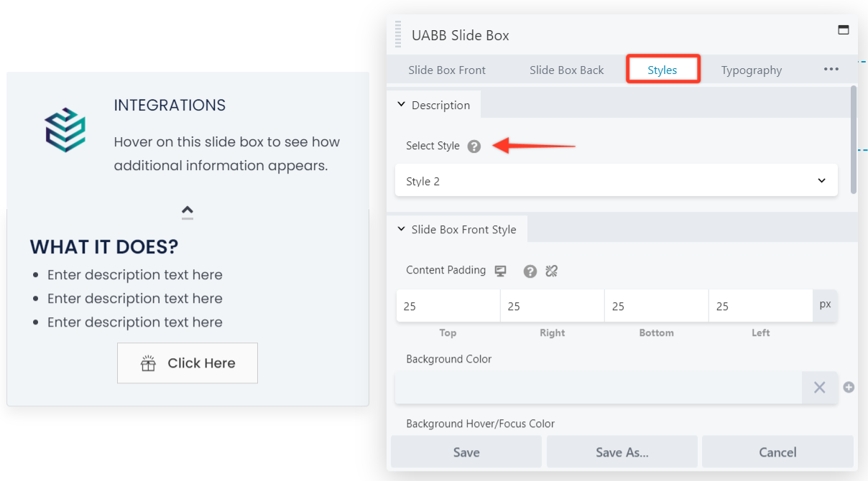Image resolution: width=868 pixels, height=481 pixels.
Task: Click the panel drag handle beside title
Action: click(x=398, y=34)
